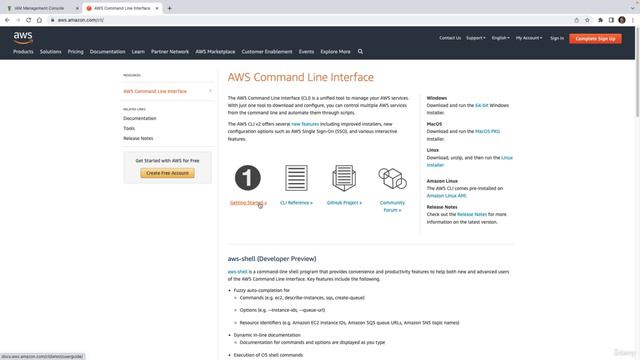Screen dimensions: 640x360
Task: Download the MacOS PKG installer link
Action: [487, 131]
